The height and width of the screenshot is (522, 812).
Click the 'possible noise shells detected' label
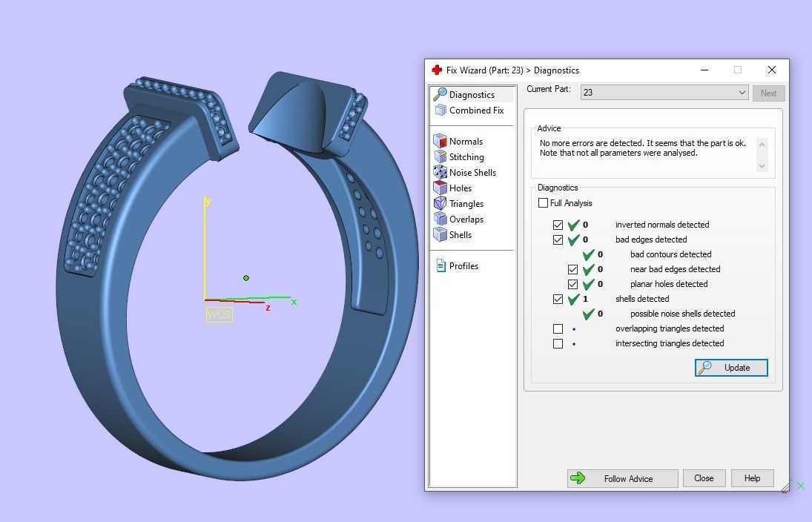[x=682, y=314]
